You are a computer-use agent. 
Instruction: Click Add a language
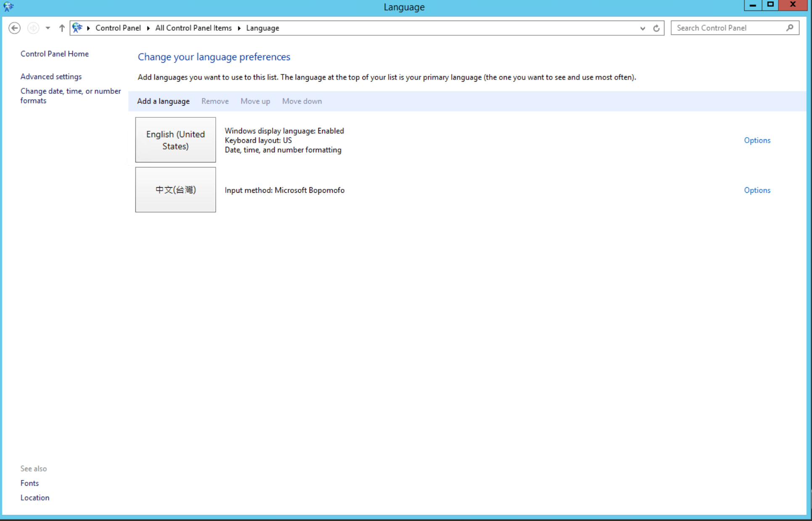tap(163, 101)
